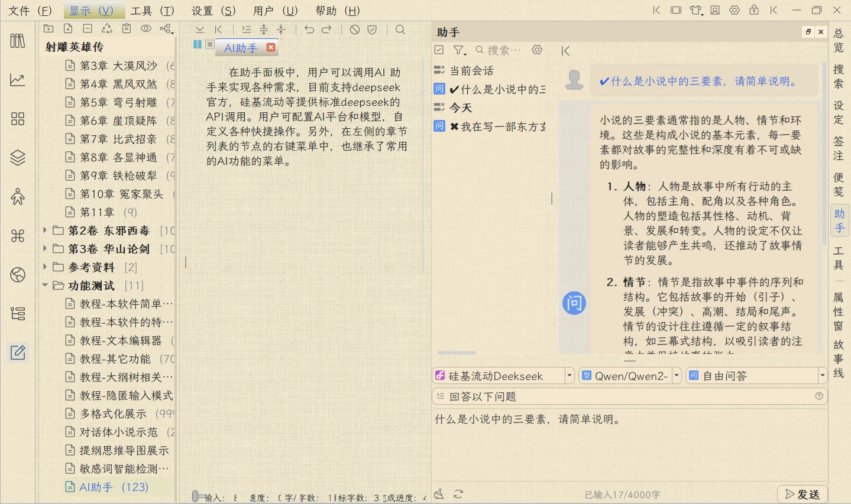The width and height of the screenshot is (851, 504).
Task: Open the 第8章 各显神通 chapter
Action: (x=118, y=157)
